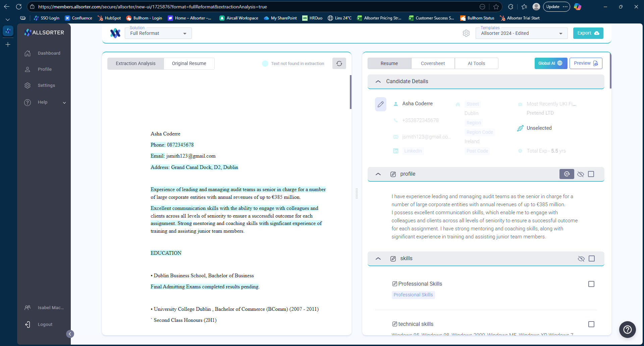Image resolution: width=644 pixels, height=346 pixels.
Task: Edit the skills section title icon
Action: coord(393,258)
